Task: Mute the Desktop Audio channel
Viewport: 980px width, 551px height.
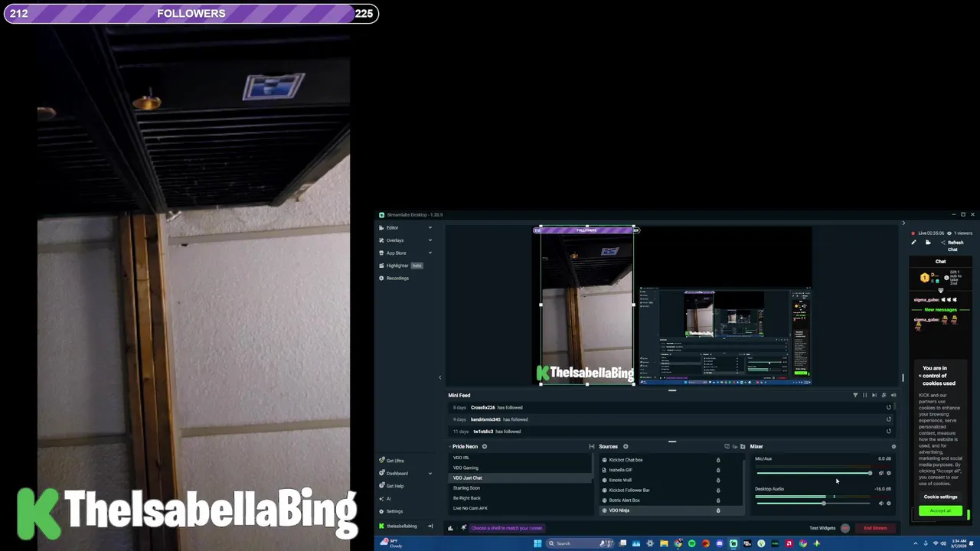Action: [880, 503]
